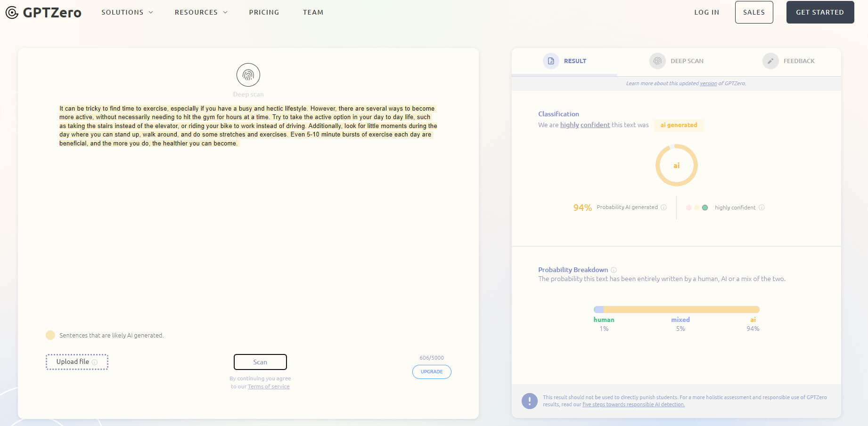Screen dimensions: 868x426
Task: Click the Upload file info icon
Action: tap(95, 362)
